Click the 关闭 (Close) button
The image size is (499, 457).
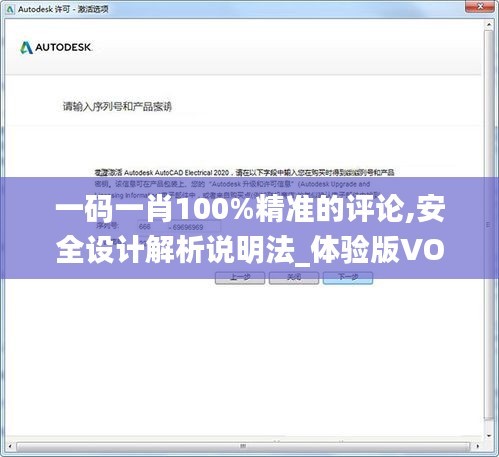point(294,277)
